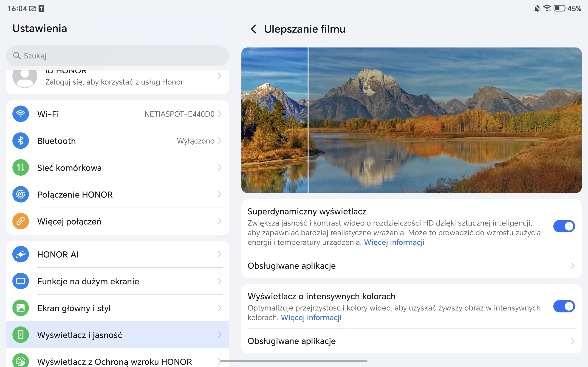This screenshot has height=367, width=588.
Task: Tap the Wi-Fi settings icon
Action: [21, 114]
